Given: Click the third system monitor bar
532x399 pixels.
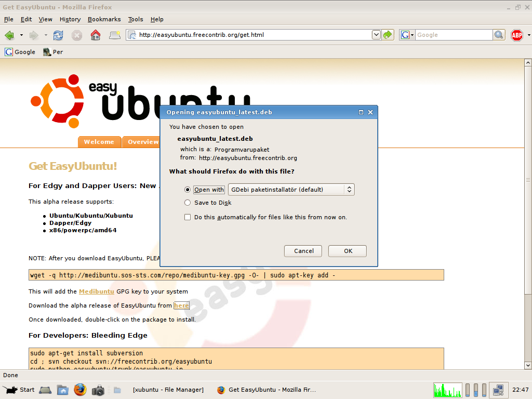Looking at the screenshot, I should (484, 390).
